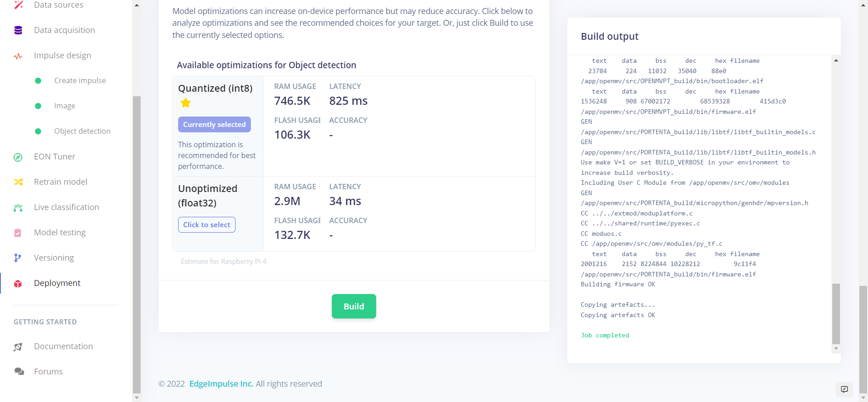The image size is (868, 402).
Task: Go to Object detection sub-item
Action: (x=82, y=131)
